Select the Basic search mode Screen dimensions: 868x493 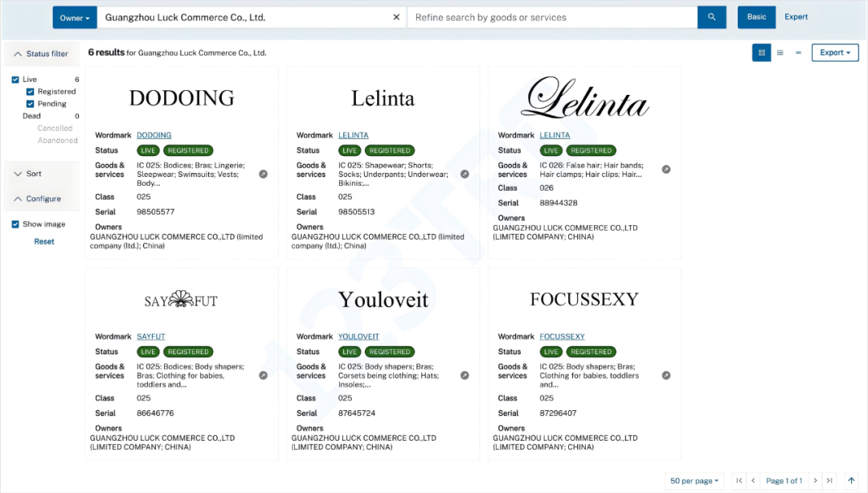(756, 17)
